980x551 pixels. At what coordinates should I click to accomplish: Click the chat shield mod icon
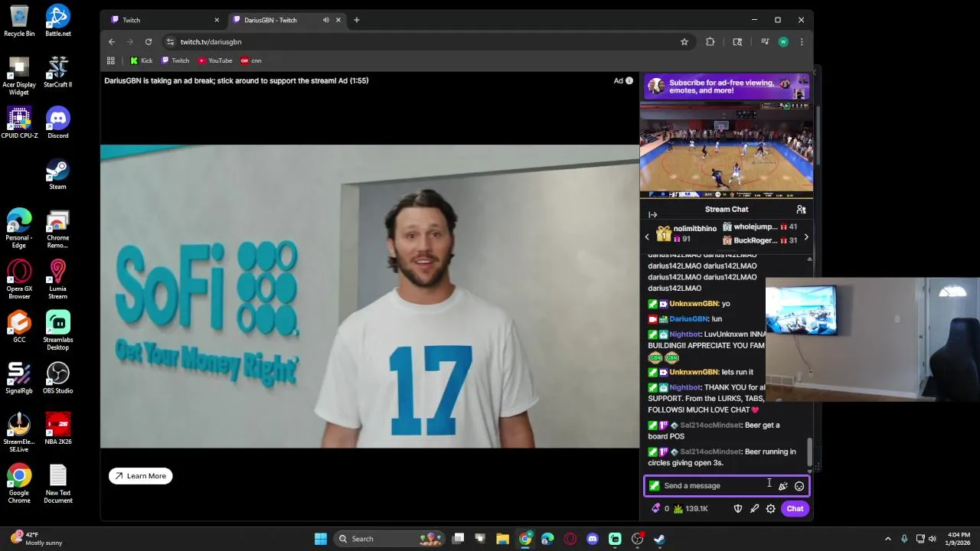[x=738, y=509]
